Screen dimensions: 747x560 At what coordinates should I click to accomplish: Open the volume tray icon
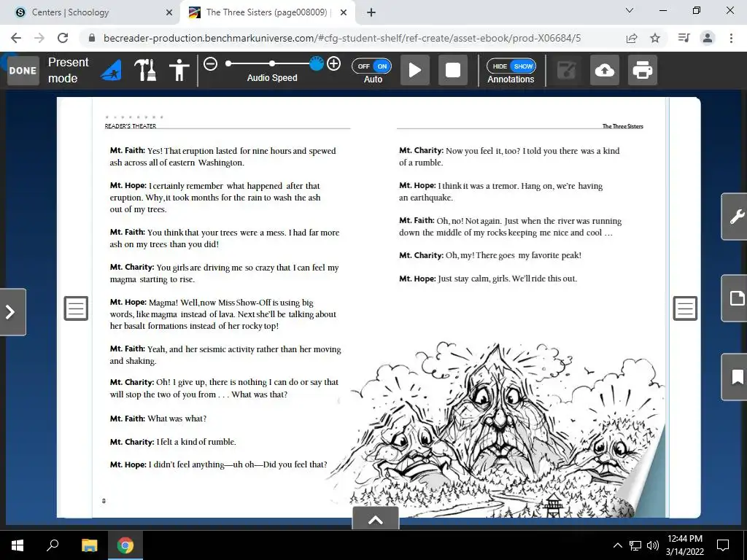click(x=653, y=545)
